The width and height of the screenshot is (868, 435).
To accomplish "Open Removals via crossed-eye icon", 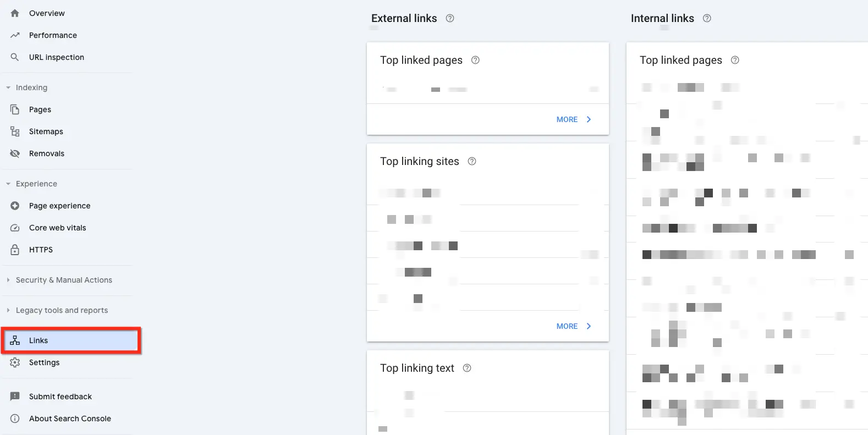I will pos(15,153).
